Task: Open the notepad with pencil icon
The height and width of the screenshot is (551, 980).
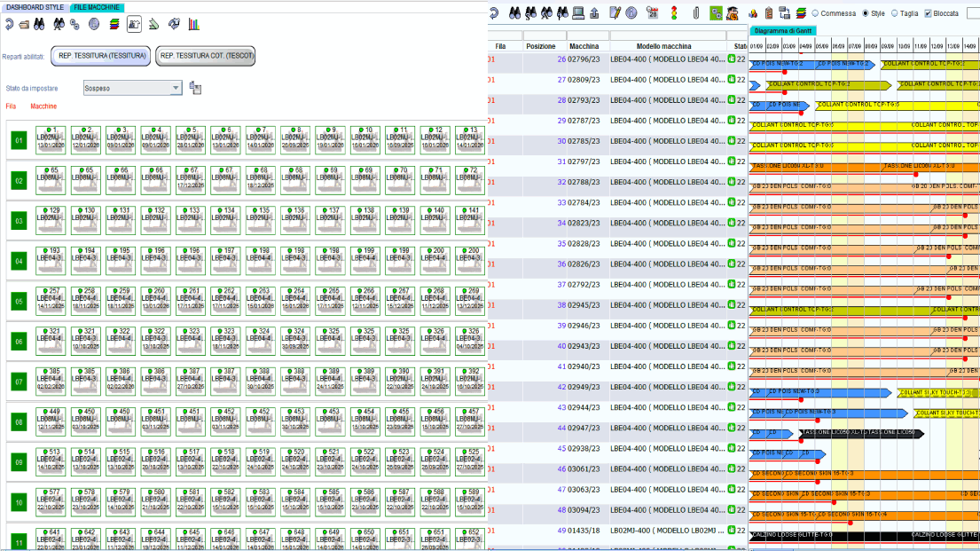Action: click(615, 13)
